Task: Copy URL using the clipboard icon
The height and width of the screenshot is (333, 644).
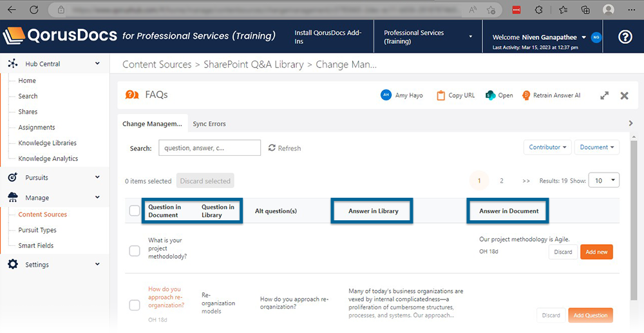Action: pos(440,95)
